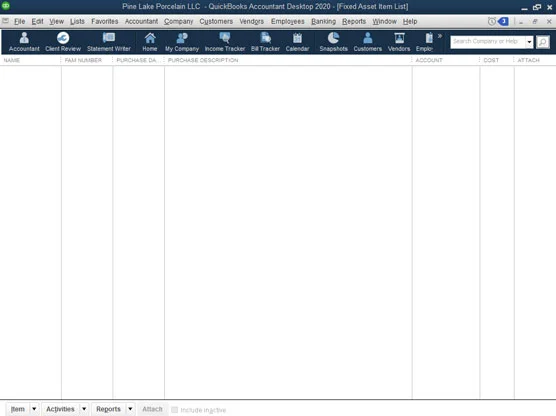Open the Accountant center icon
The image size is (556, 416).
24,42
